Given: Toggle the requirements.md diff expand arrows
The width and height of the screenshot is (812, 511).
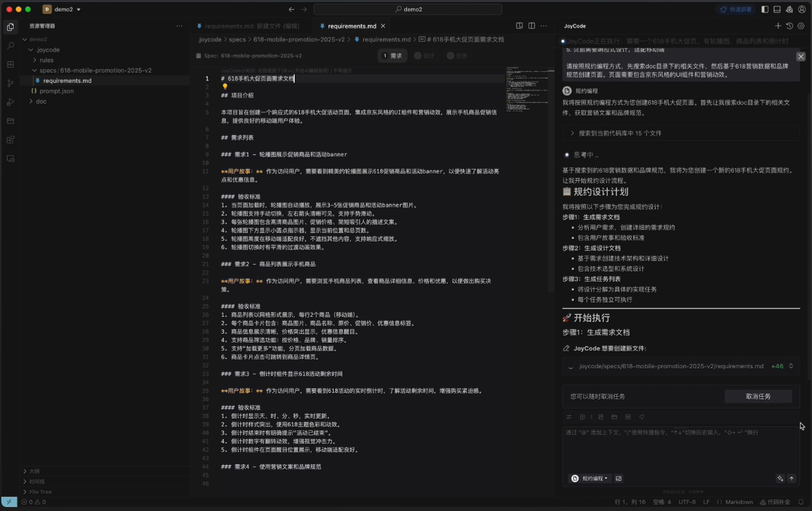Looking at the screenshot, I should 791,366.
